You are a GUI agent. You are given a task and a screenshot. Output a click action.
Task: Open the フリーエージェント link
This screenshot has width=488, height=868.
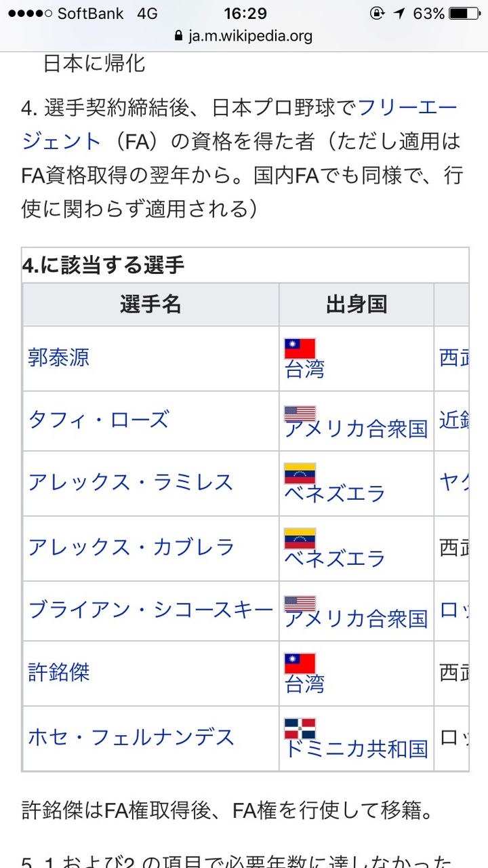[240, 124]
